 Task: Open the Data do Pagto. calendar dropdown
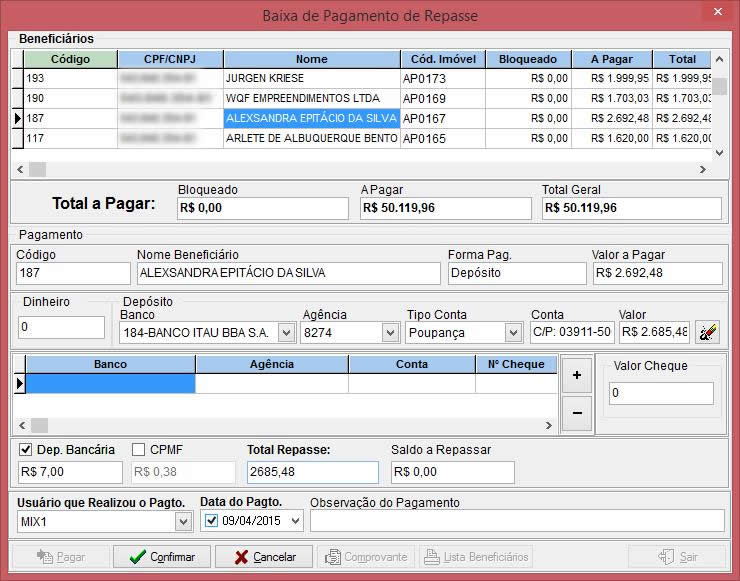tap(294, 521)
